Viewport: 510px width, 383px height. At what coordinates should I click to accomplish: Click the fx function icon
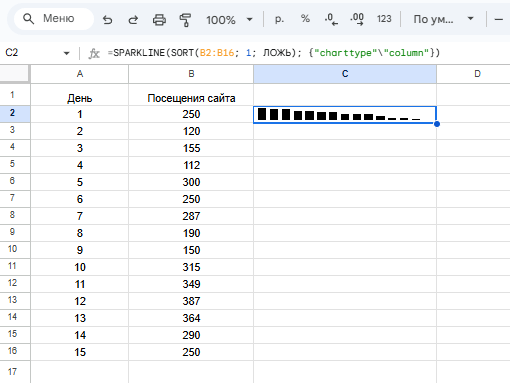(x=94, y=53)
